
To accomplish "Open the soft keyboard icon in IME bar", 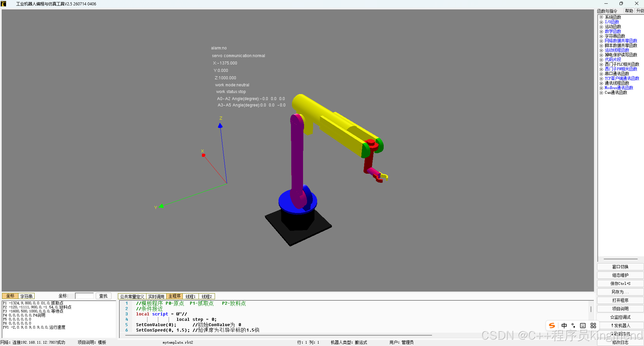I will (x=583, y=326).
